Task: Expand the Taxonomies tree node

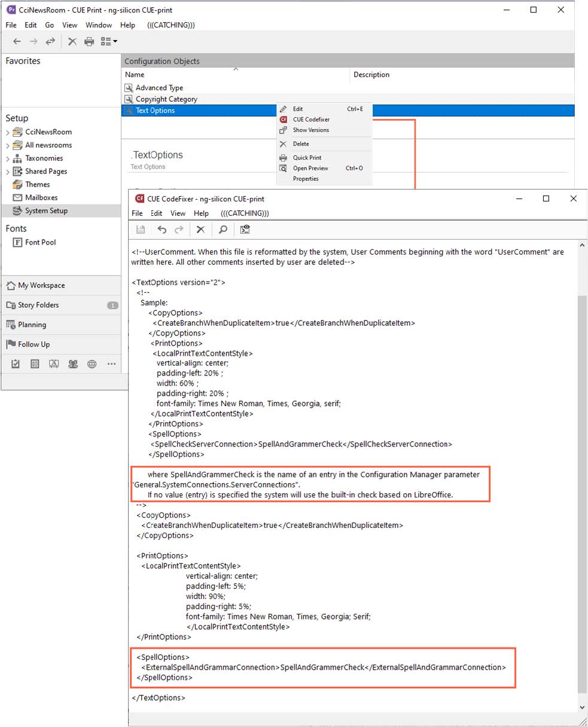Action: pos(8,158)
